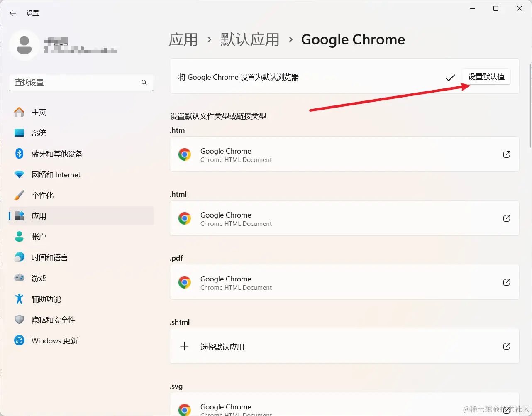Click the Personalization paintbrush icon
This screenshot has width=532, height=416.
pos(19,195)
